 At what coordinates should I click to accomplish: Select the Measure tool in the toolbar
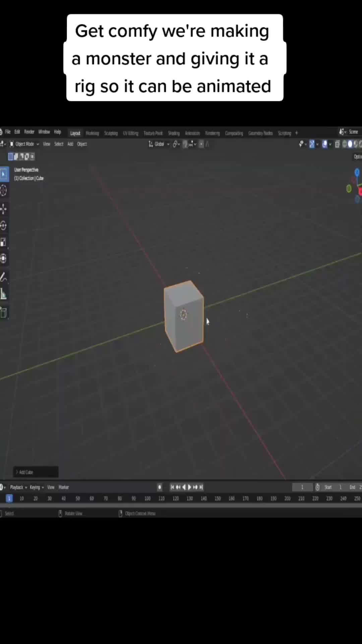pyautogui.click(x=4, y=294)
